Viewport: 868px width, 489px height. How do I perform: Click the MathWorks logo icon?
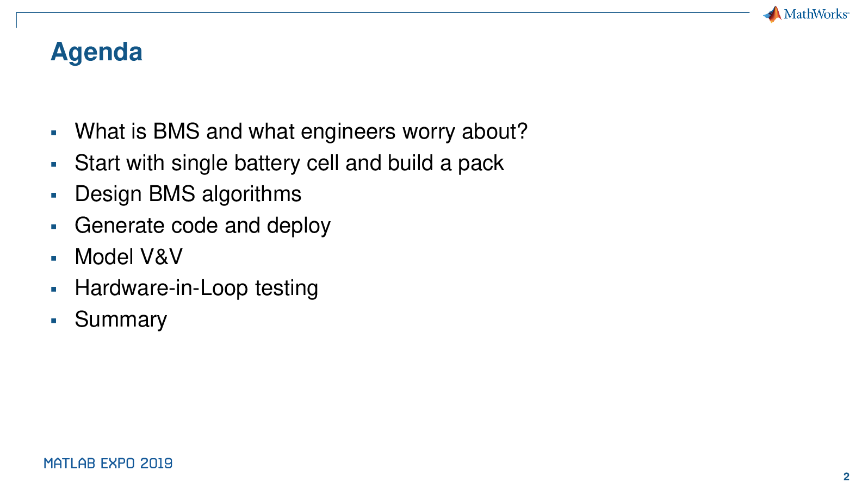tap(772, 14)
